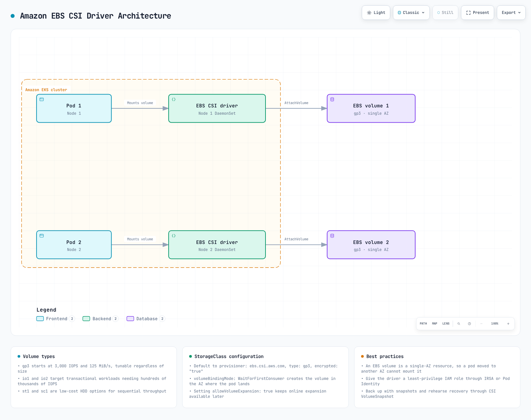
Task: Switch to PATH mode
Action: pyautogui.click(x=423, y=324)
